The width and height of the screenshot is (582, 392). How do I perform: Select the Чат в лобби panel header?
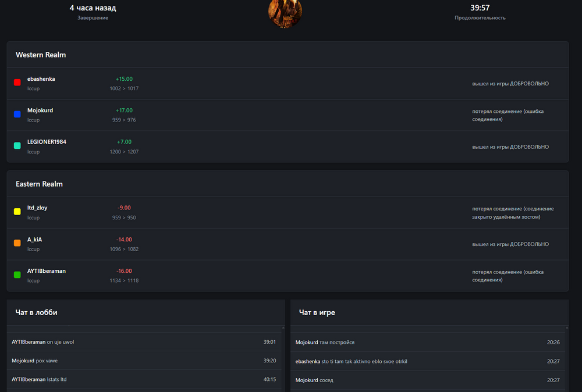[x=36, y=312]
